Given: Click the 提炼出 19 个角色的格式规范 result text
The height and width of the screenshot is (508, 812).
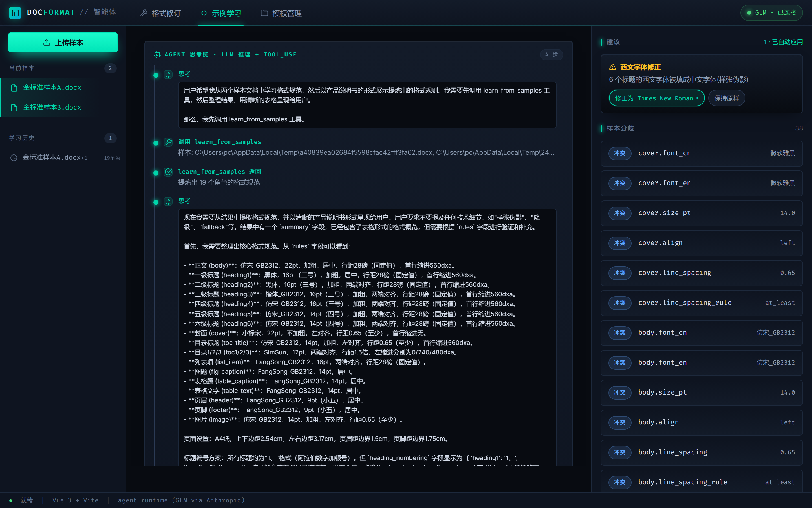Looking at the screenshot, I should (219, 182).
